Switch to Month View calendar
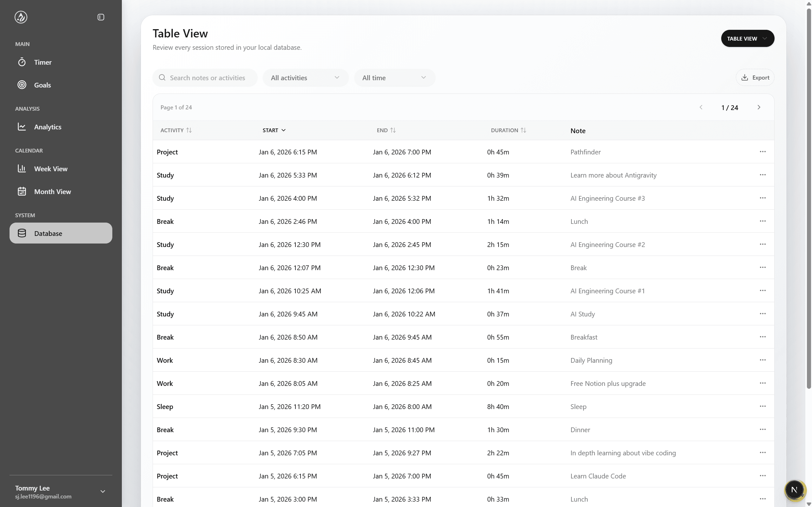The image size is (812, 507). coord(52,192)
